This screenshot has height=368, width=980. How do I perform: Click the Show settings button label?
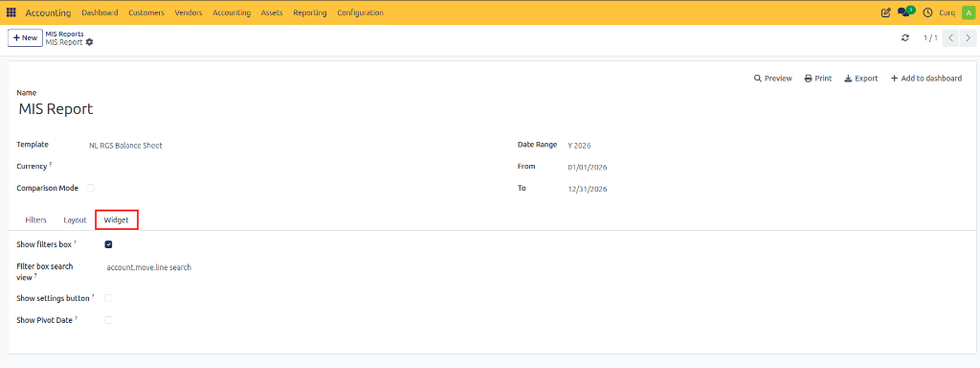pyautogui.click(x=54, y=299)
